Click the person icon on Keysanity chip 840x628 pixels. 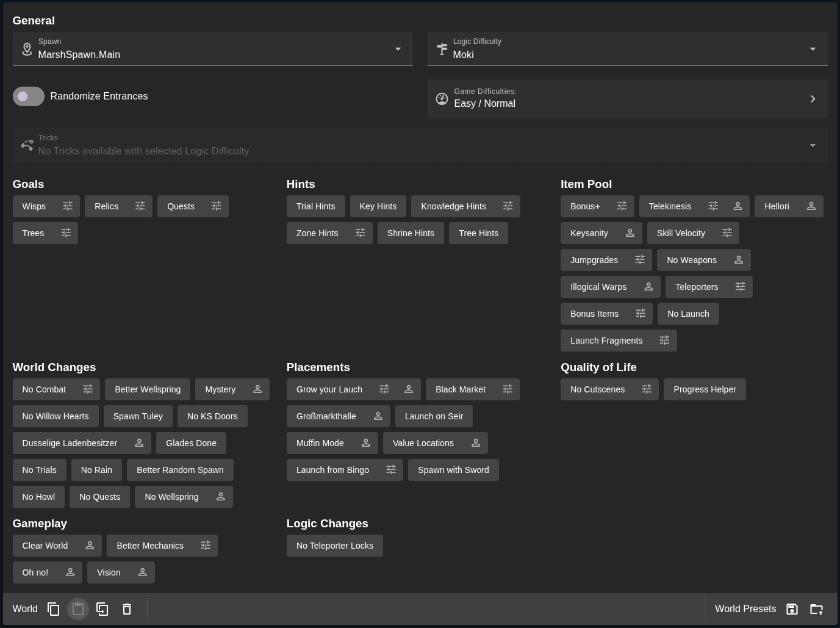click(630, 233)
